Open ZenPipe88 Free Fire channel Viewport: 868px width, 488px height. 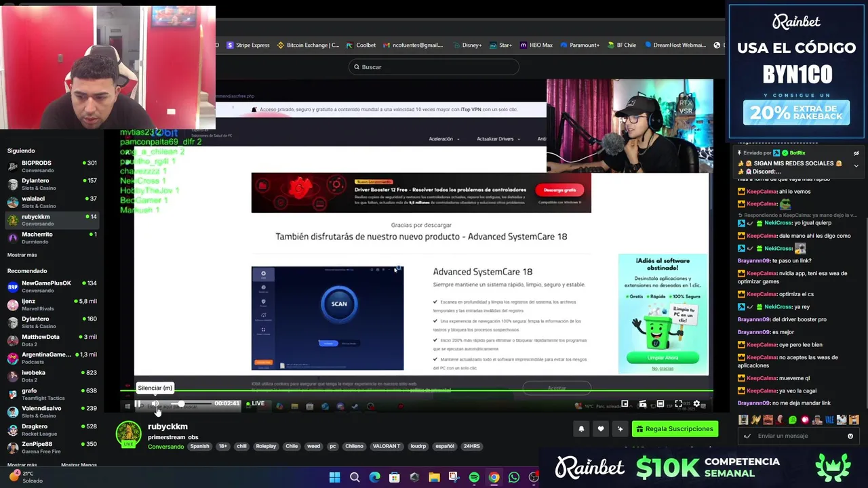pyautogui.click(x=52, y=447)
